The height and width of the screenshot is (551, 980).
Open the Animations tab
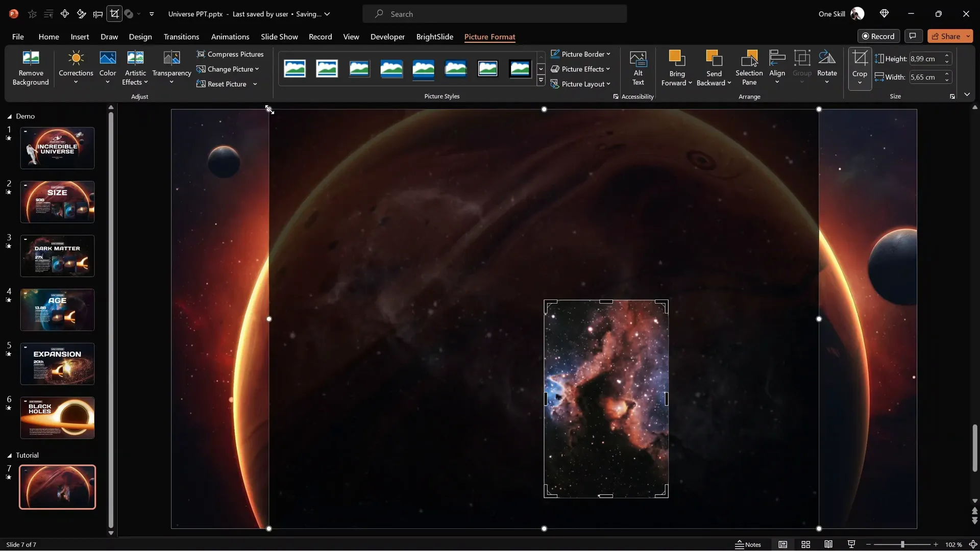pos(230,37)
